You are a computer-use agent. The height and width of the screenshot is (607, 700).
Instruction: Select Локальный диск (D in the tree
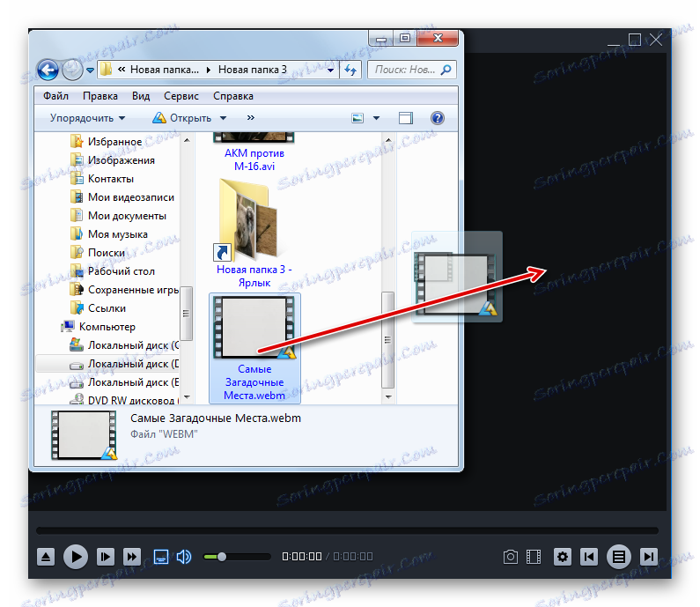(x=124, y=364)
